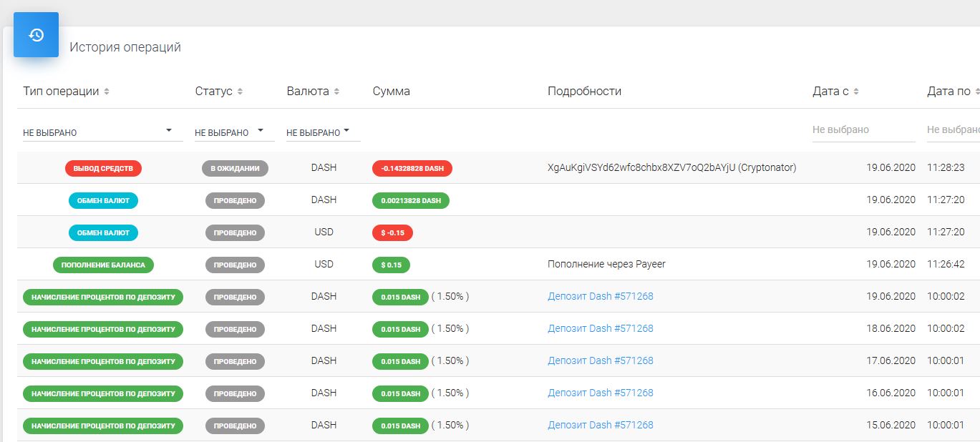This screenshot has width=980, height=442.
Task: Click the Дата с date input field
Action: click(x=863, y=130)
